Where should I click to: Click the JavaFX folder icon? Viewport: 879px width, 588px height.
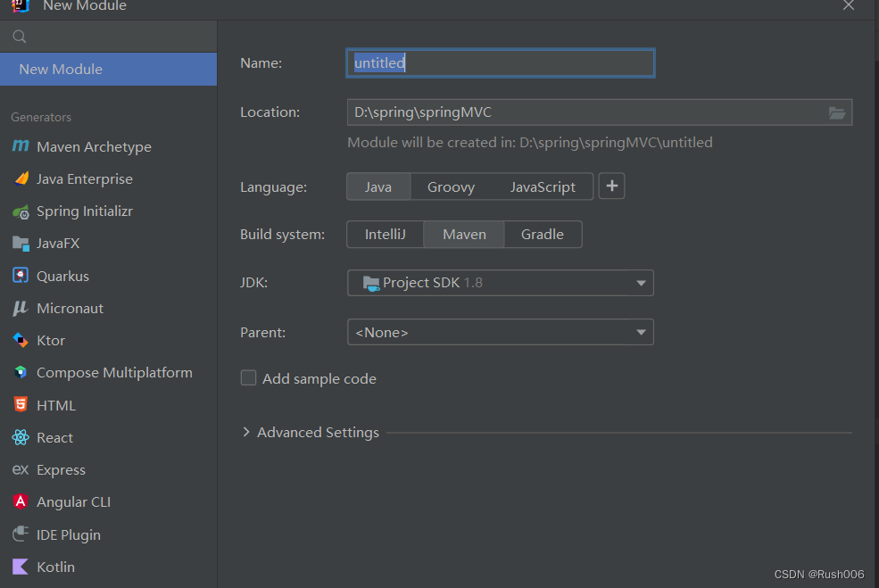point(21,244)
